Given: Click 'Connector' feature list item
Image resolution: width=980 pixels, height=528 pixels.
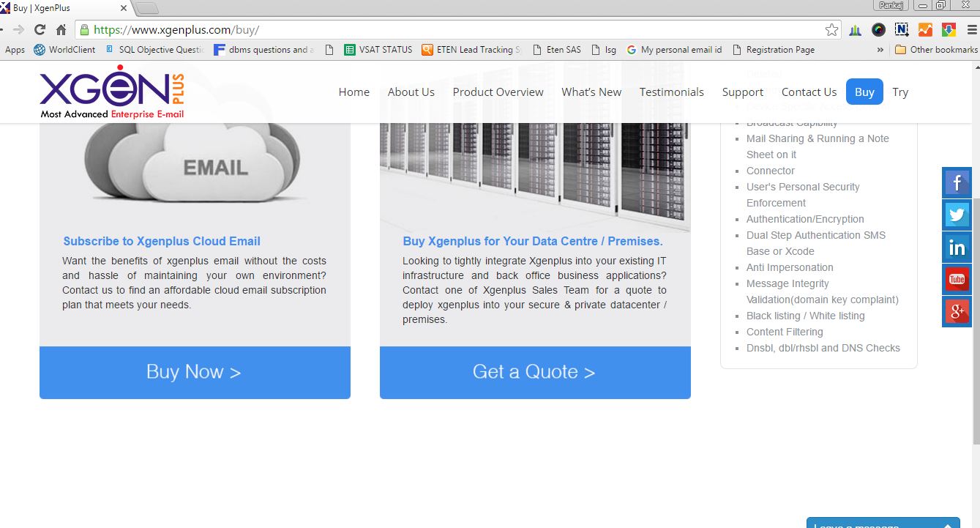Looking at the screenshot, I should (x=770, y=171).
